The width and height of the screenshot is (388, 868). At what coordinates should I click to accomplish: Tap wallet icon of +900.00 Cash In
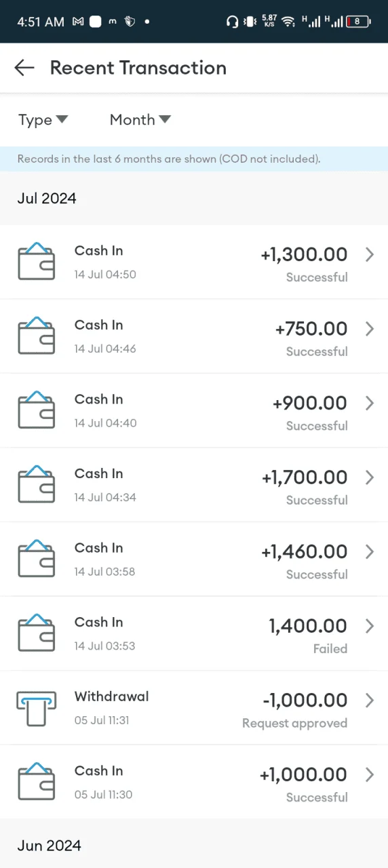coord(36,410)
